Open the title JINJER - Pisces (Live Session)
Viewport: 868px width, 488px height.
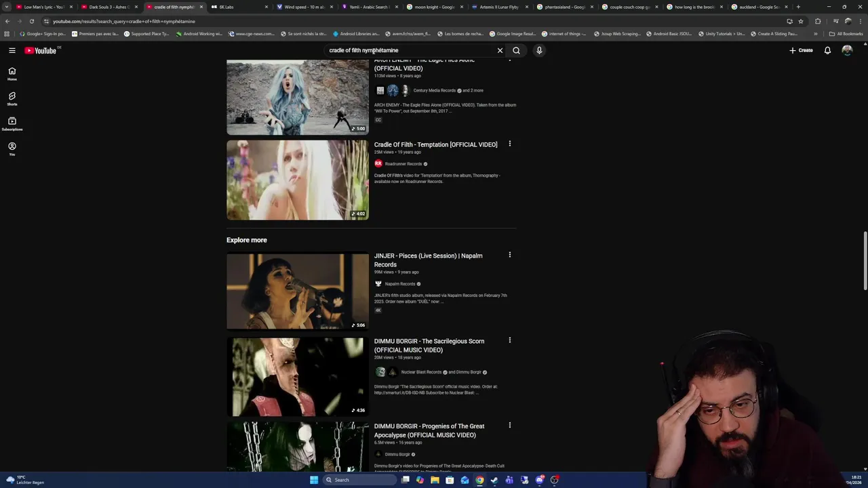(428, 260)
